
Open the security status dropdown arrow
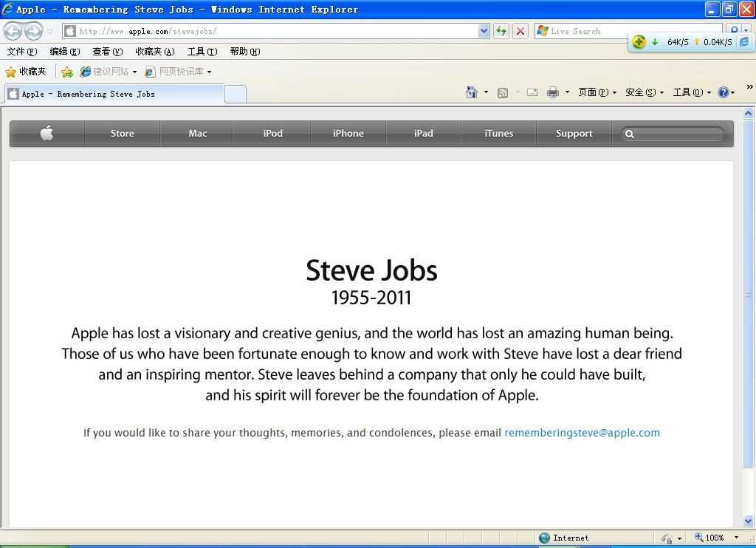point(679,538)
